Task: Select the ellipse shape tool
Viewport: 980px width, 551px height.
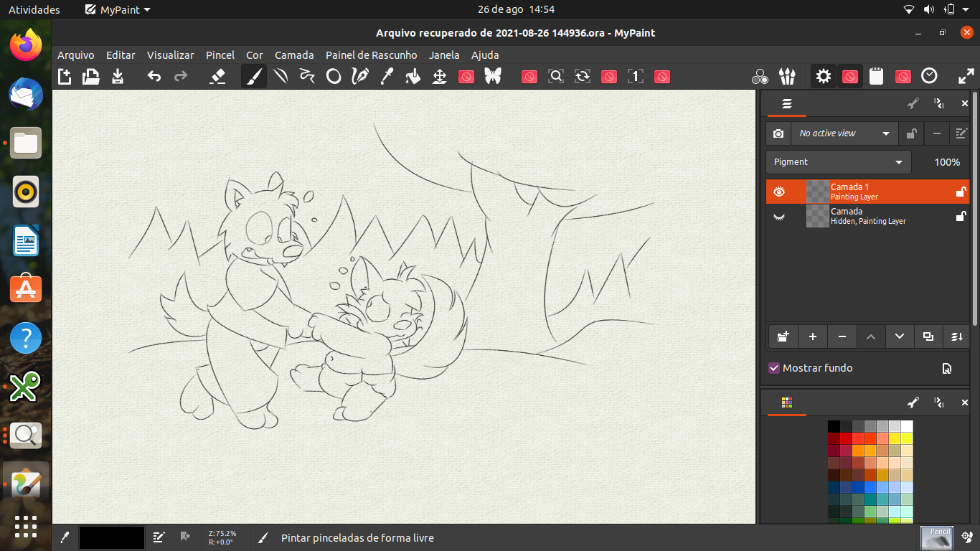Action: [x=334, y=76]
